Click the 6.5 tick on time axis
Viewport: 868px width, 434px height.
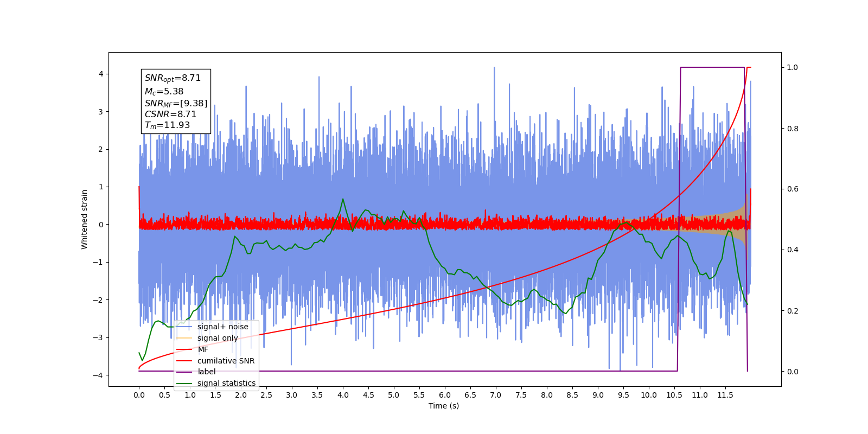point(470,395)
